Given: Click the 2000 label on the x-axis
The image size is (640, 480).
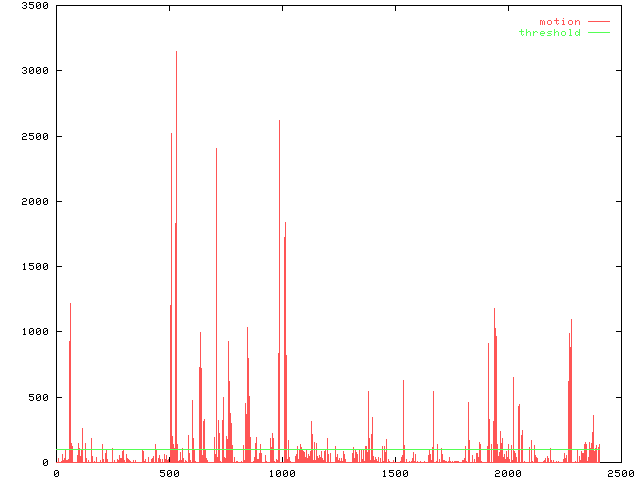Looking at the screenshot, I should coord(507,473).
